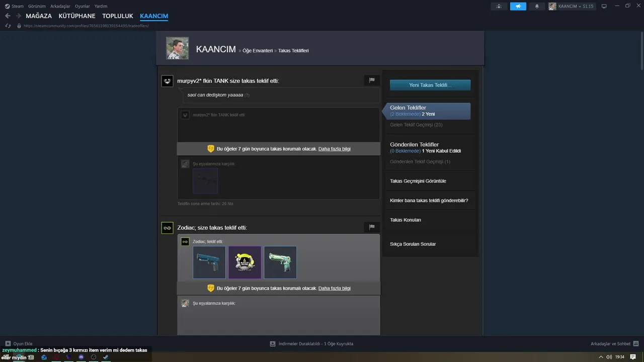Screen dimensions: 644x362
Task: Click the volume icon in system tray
Action: coord(609,357)
